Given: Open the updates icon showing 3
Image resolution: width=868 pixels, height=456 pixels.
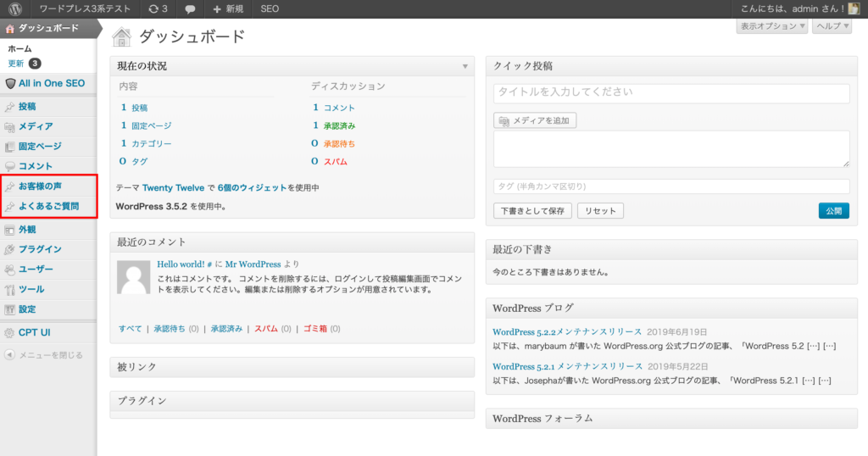Looking at the screenshot, I should (x=158, y=8).
